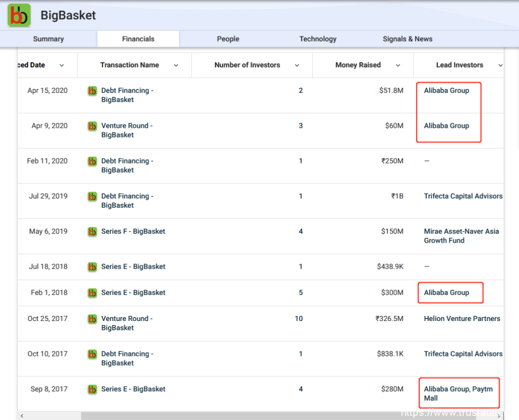
Task: Open Debt Financing link dated Feb 11, 2020
Action: [x=127, y=166]
